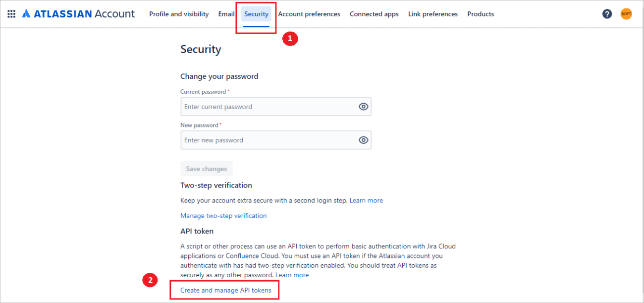Open the help question mark icon
The image size is (644, 303).
click(607, 14)
